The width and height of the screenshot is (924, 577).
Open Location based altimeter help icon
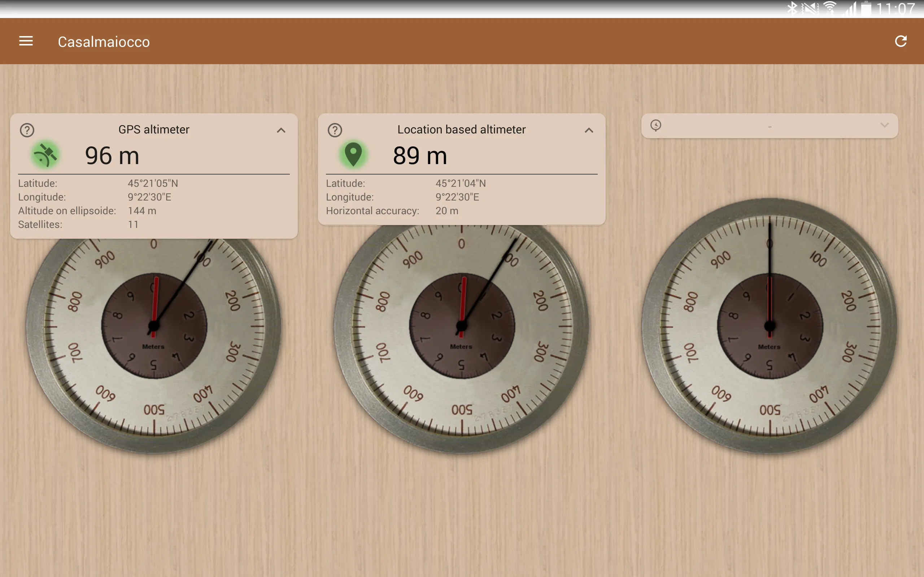(334, 130)
